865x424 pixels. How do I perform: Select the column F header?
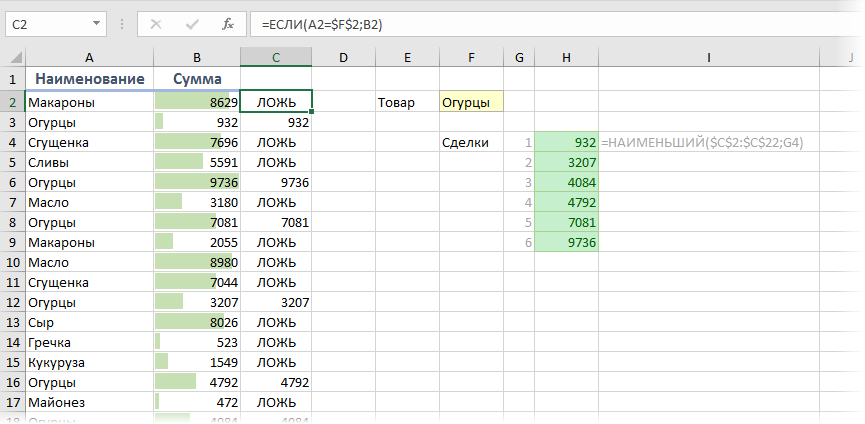(x=471, y=58)
